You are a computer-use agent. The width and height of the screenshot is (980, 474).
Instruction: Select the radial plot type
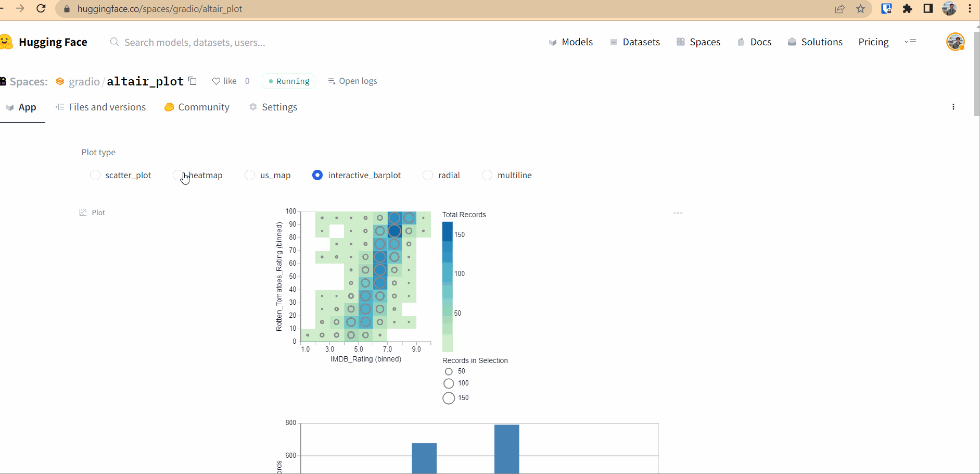click(x=427, y=175)
